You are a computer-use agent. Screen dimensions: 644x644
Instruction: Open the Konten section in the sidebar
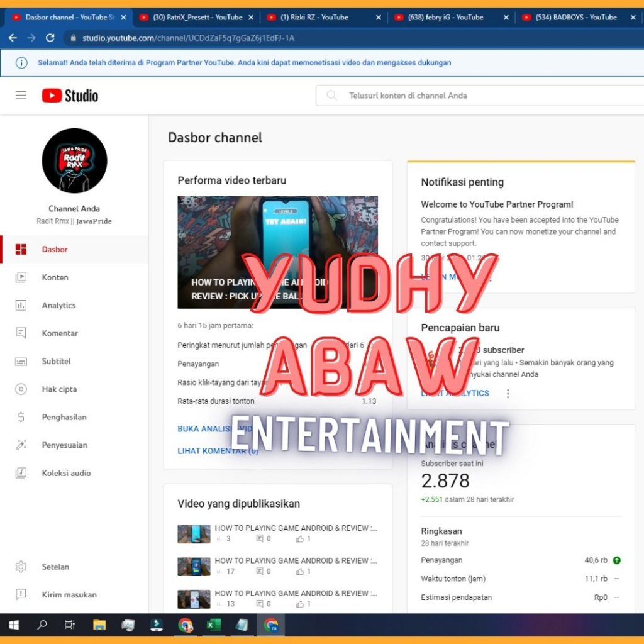pos(55,277)
